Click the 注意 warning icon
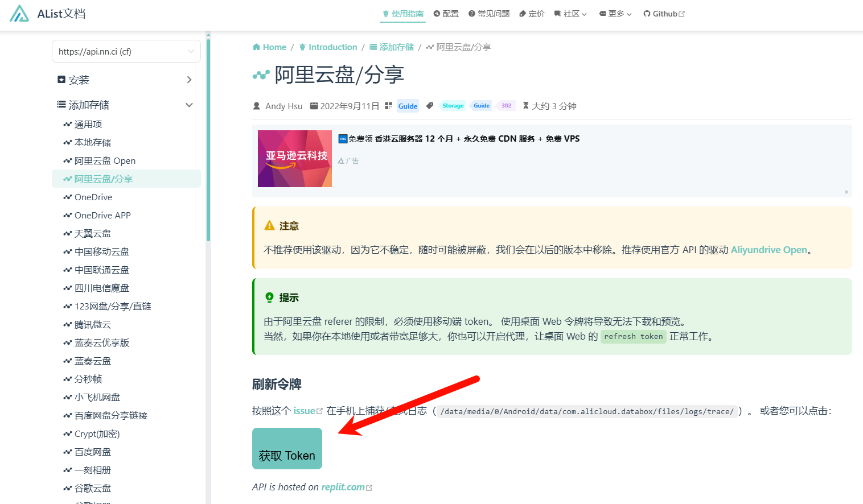The width and height of the screenshot is (863, 504). point(269,226)
